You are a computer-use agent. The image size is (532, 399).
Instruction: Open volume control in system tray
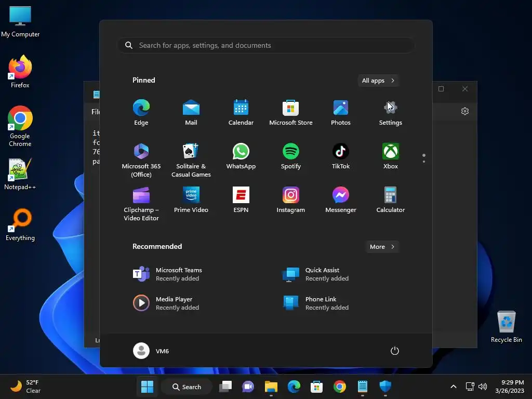click(483, 387)
